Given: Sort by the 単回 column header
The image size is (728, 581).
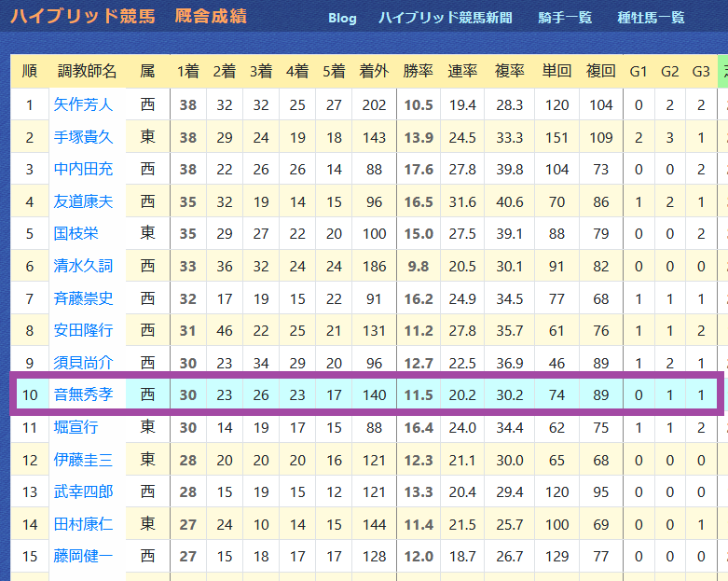Looking at the screenshot, I should coord(556,72).
